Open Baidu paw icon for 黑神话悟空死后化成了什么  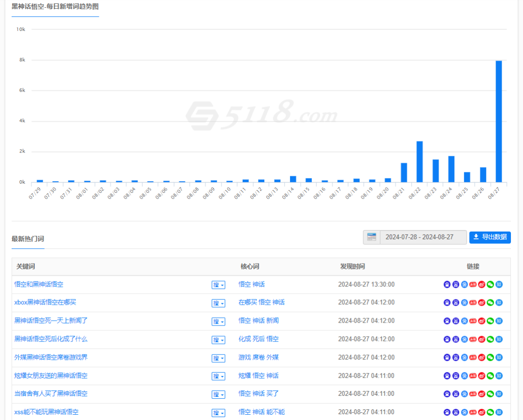click(447, 339)
